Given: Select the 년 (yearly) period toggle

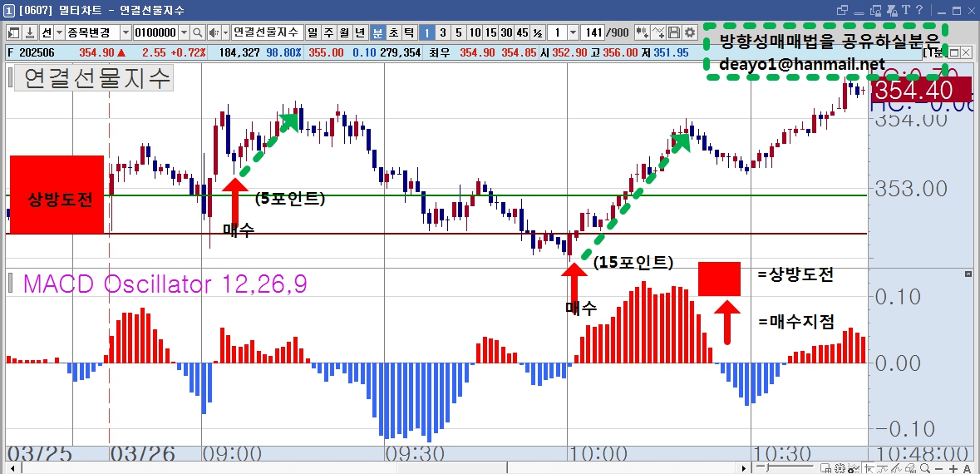Looking at the screenshot, I should click(x=361, y=32).
